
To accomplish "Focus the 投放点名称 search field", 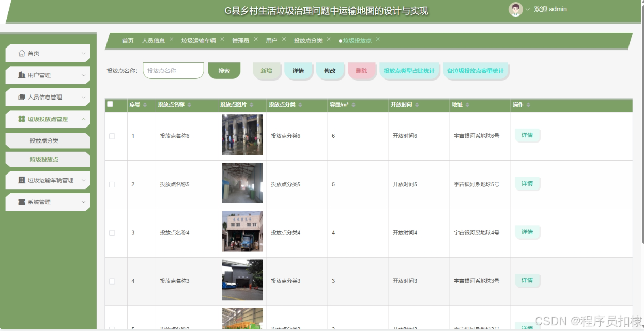I will [x=173, y=71].
